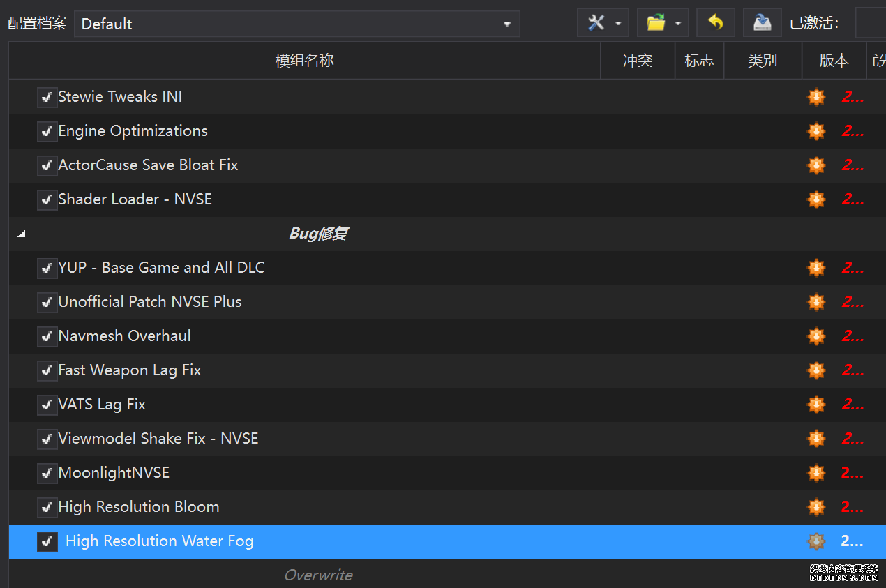The image size is (886, 588).
Task: Click the 类别 column header
Action: tap(762, 61)
